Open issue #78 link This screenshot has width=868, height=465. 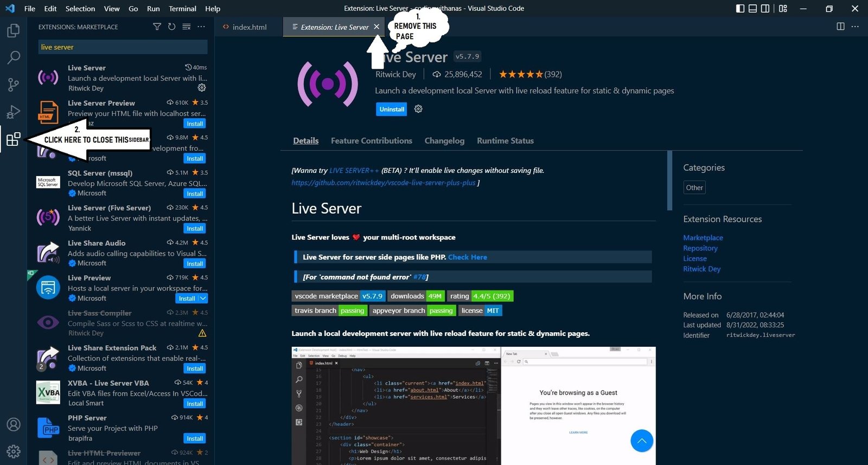(419, 277)
